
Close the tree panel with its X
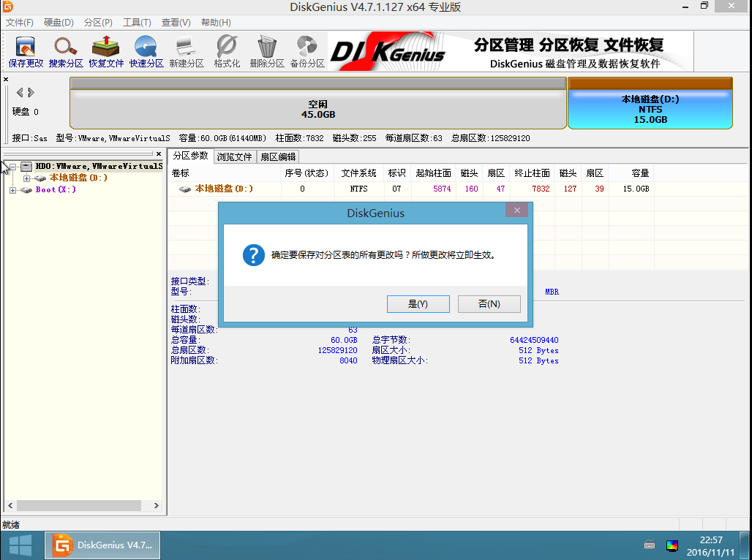[159, 154]
